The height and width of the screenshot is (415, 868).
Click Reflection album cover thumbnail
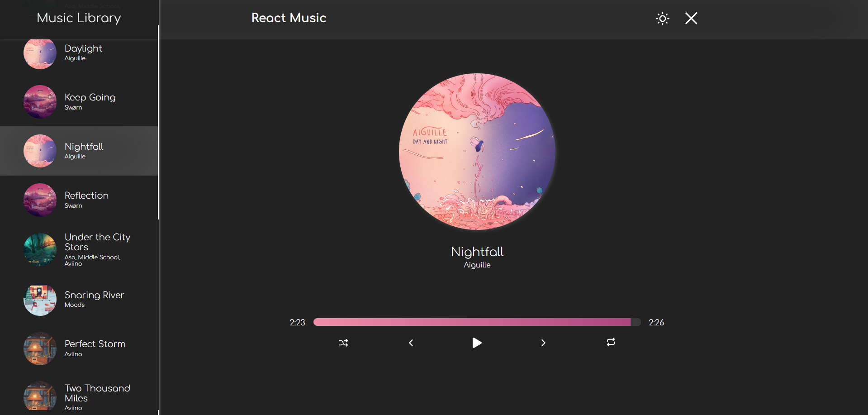point(40,200)
